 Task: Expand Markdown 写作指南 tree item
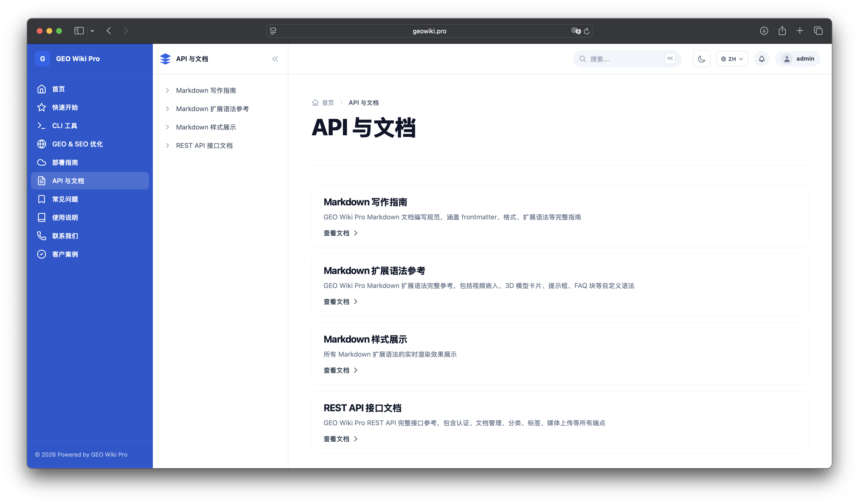coord(167,90)
